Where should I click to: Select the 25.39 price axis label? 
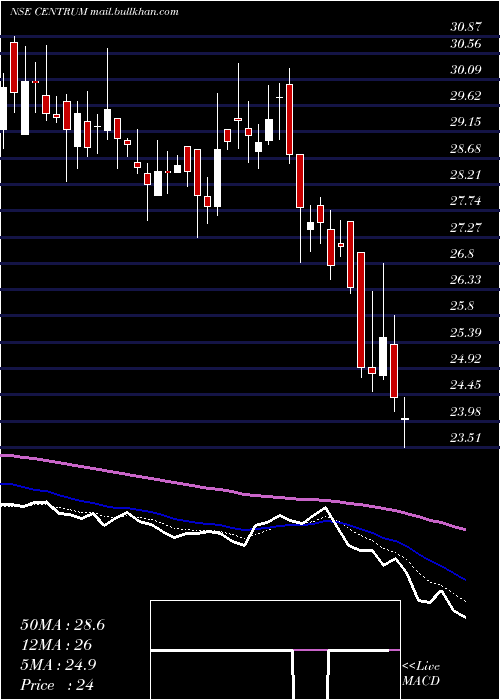466,332
